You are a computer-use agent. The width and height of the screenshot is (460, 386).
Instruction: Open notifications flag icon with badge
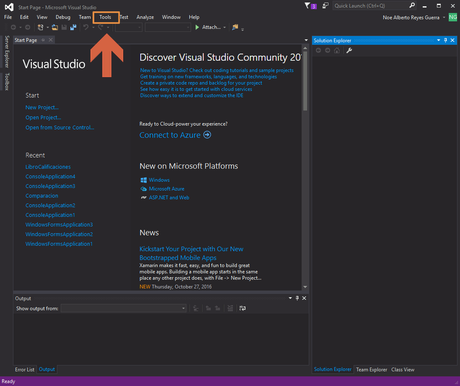(x=310, y=6)
